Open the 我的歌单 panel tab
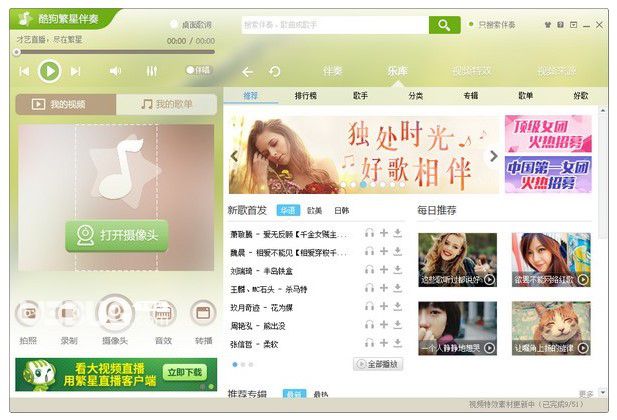Screen dimensions: 617x420 [x=166, y=104]
